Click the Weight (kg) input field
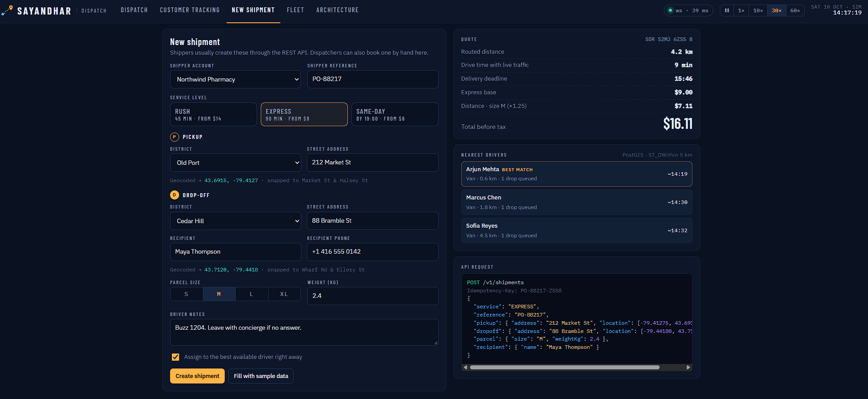Image resolution: width=868 pixels, height=399 pixels. click(x=372, y=296)
